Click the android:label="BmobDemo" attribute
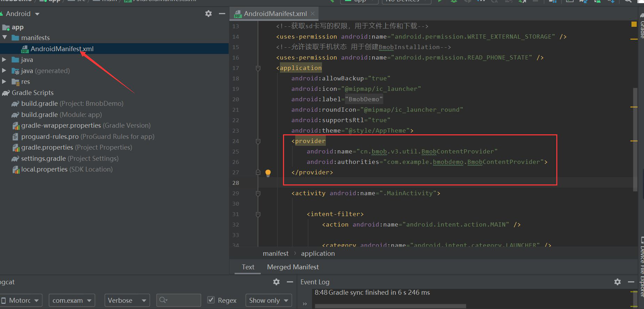This screenshot has height=309, width=644. 337,99
